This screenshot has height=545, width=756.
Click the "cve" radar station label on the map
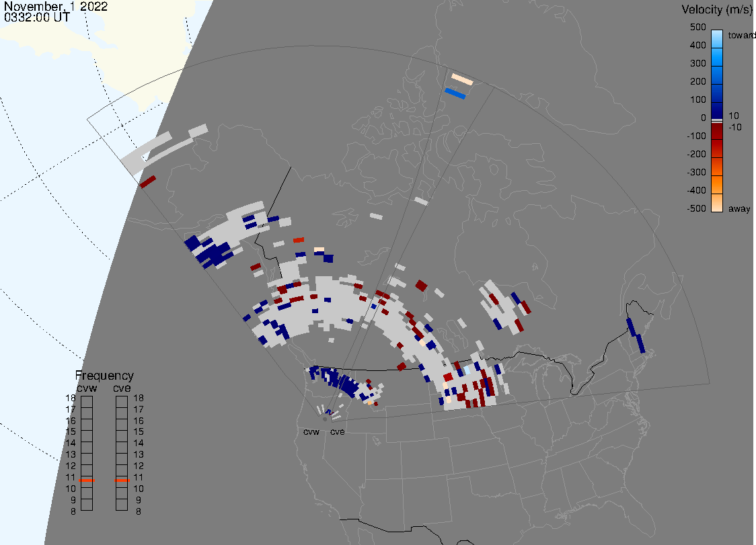[x=338, y=431]
